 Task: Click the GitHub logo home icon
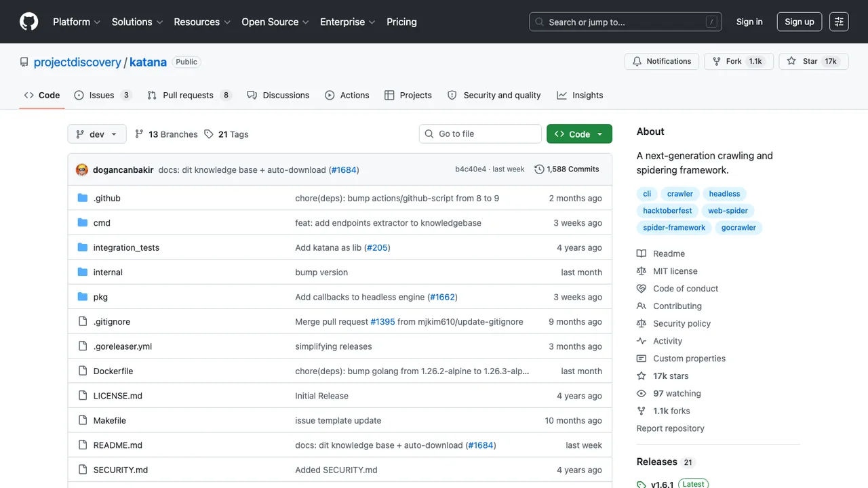pyautogui.click(x=29, y=22)
